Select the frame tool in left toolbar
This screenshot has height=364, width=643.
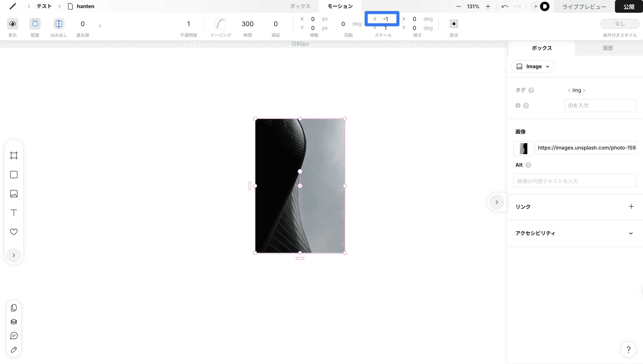point(14,155)
